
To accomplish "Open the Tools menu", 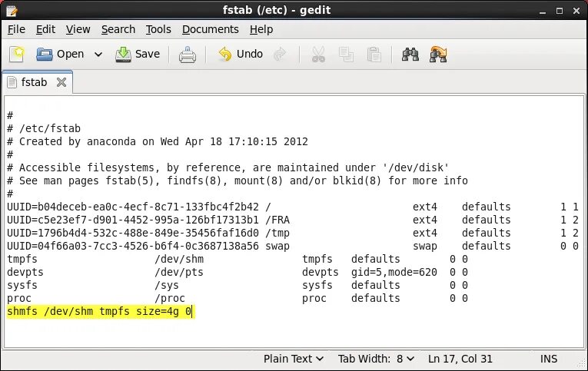I will tap(158, 29).
